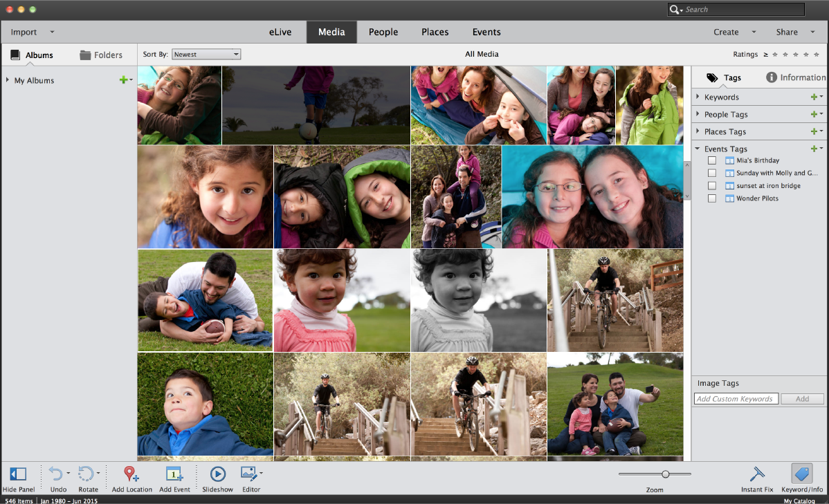Collapse the Events Tags section
Viewport: 829px width, 504px height.
pyautogui.click(x=698, y=149)
